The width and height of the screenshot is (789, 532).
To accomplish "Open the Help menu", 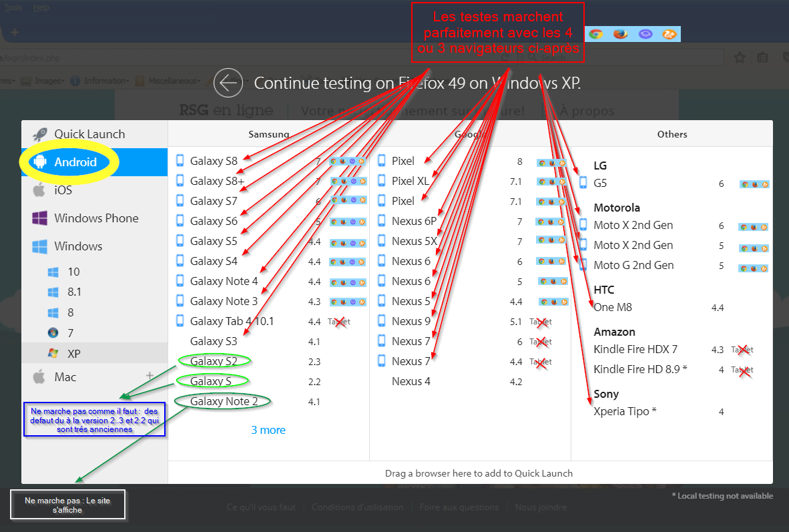I will coord(41,7).
